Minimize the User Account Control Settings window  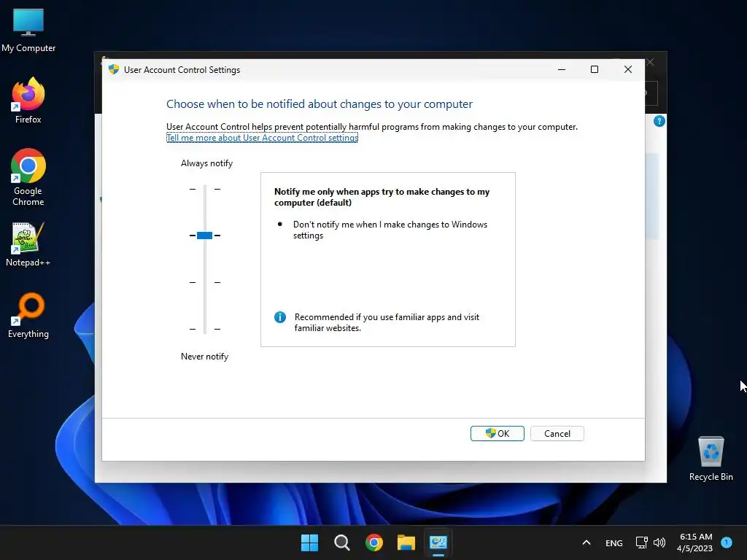coord(562,69)
